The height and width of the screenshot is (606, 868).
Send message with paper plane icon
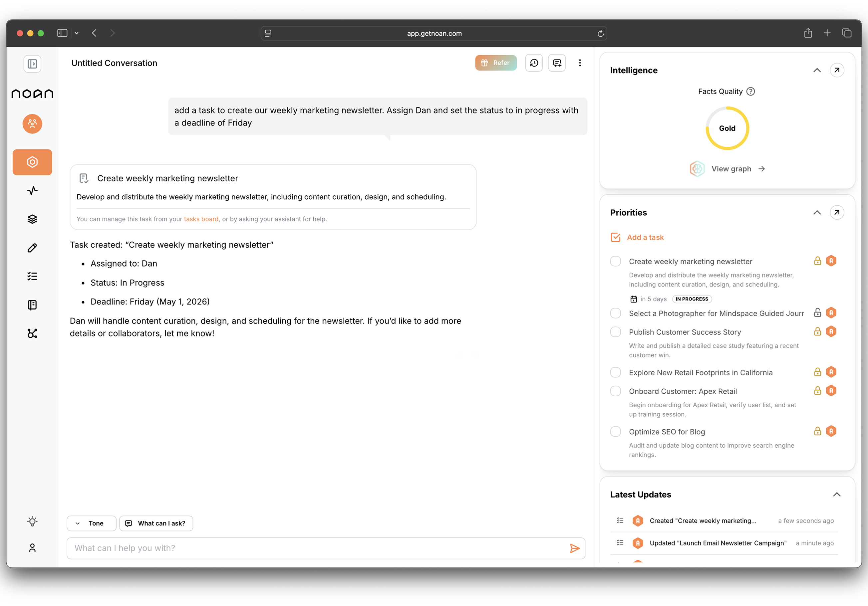574,548
